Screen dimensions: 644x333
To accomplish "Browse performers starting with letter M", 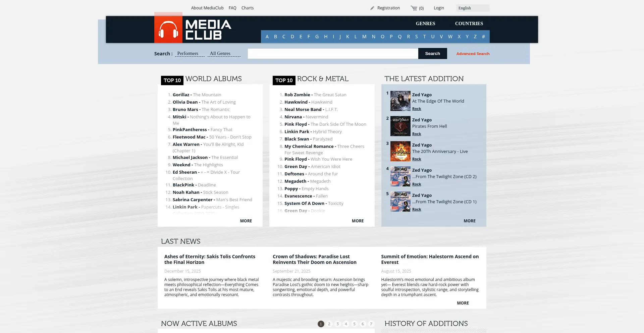I will point(364,37).
